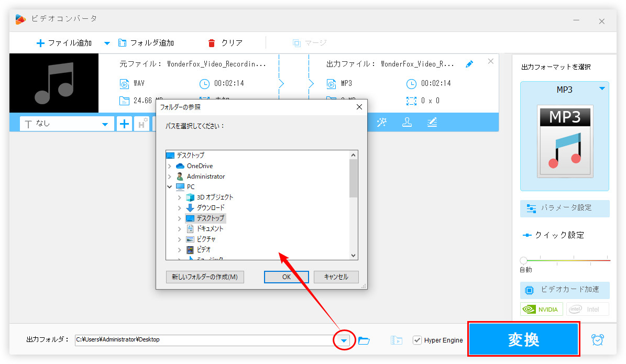626x364 pixels.
Task: Click the magic wand effects icon
Action: click(x=382, y=122)
